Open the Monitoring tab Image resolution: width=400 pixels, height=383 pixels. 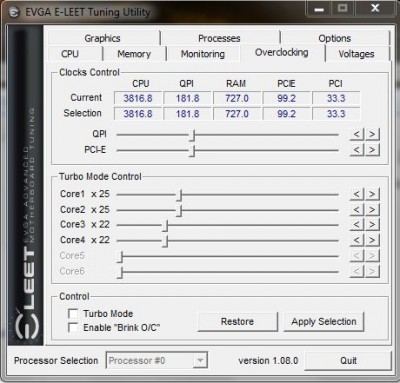pos(203,54)
